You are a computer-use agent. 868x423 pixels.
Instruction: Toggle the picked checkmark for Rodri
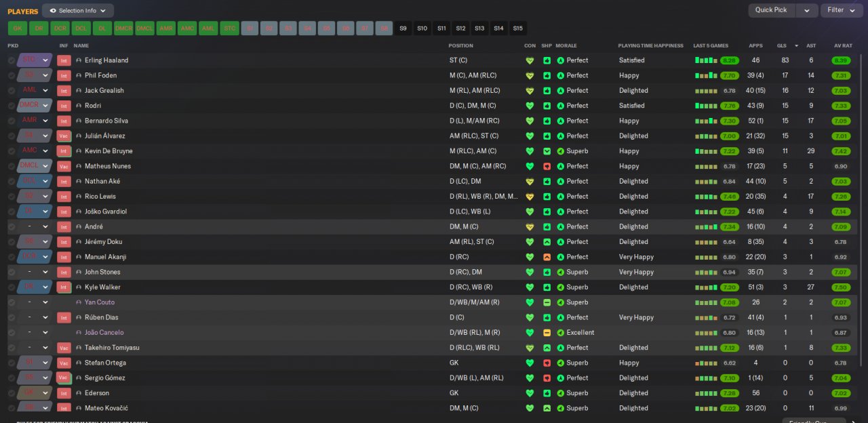point(12,106)
